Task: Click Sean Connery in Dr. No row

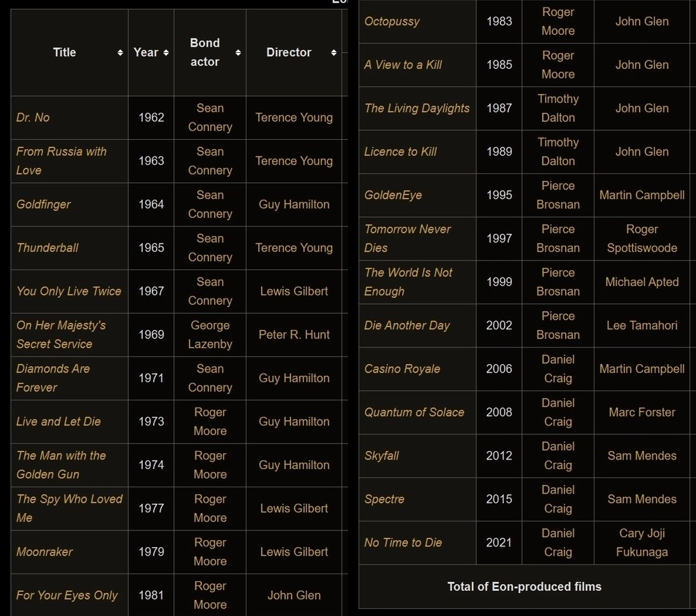Action: [x=210, y=118]
